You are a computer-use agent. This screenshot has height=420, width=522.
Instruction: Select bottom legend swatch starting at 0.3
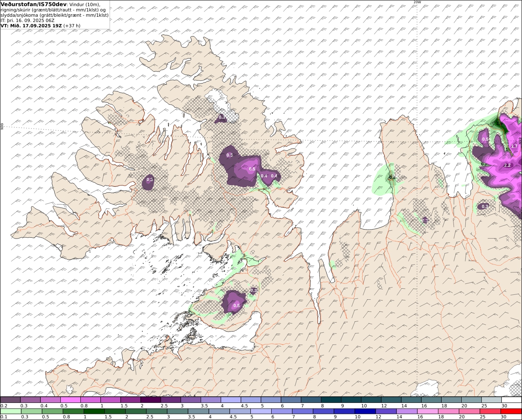coord(31,411)
